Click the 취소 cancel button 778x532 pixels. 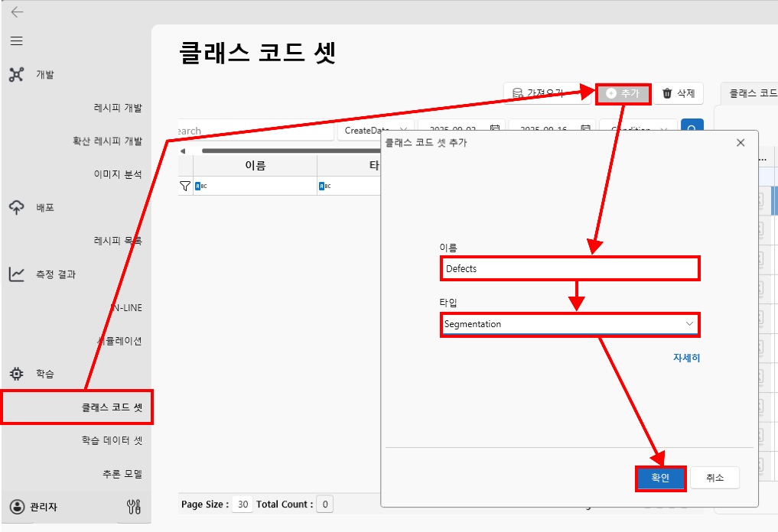tap(715, 478)
